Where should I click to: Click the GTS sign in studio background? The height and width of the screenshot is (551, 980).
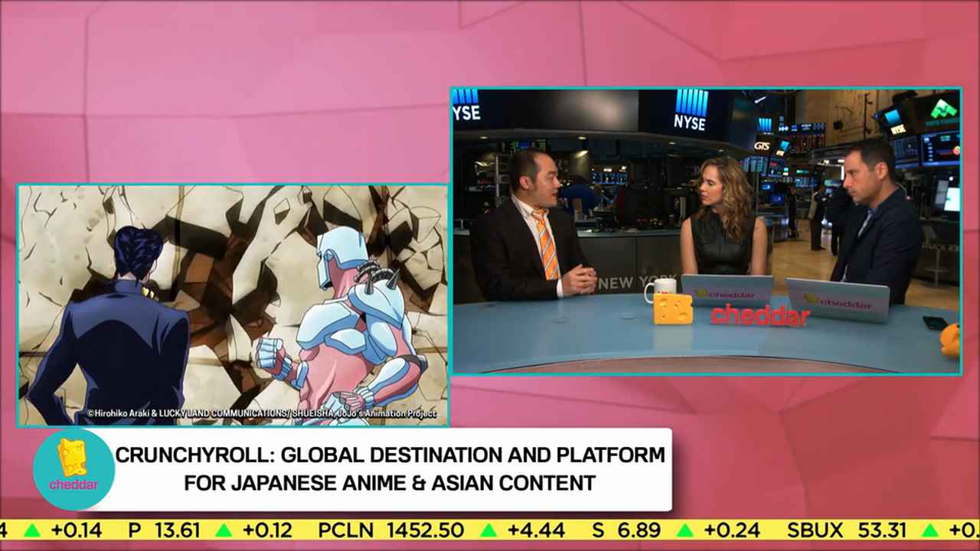(x=763, y=145)
